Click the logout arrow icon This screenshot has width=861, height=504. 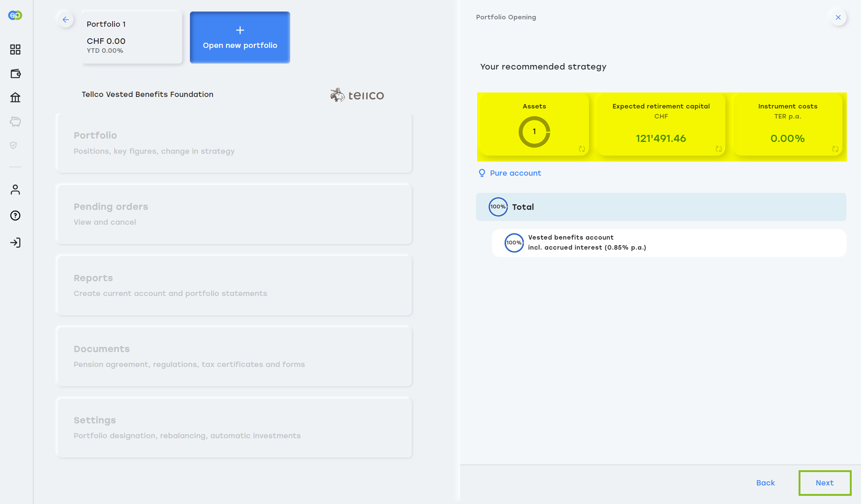coord(15,243)
